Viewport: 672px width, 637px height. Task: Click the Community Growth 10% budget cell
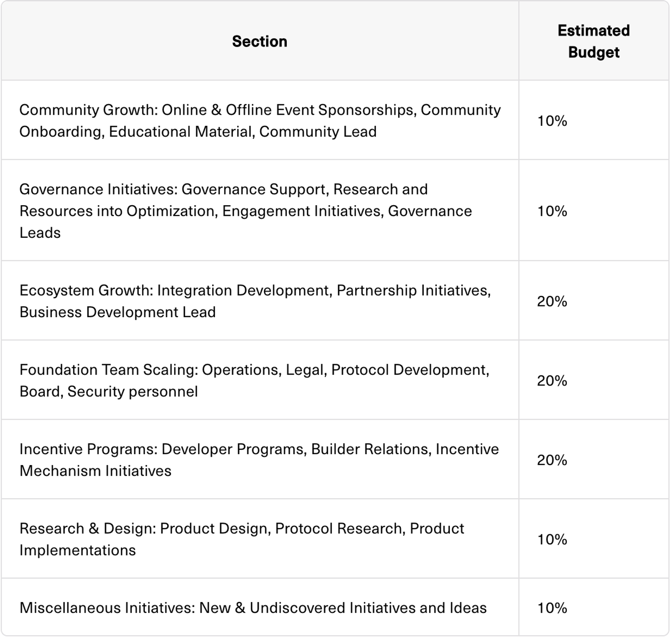pos(552,121)
